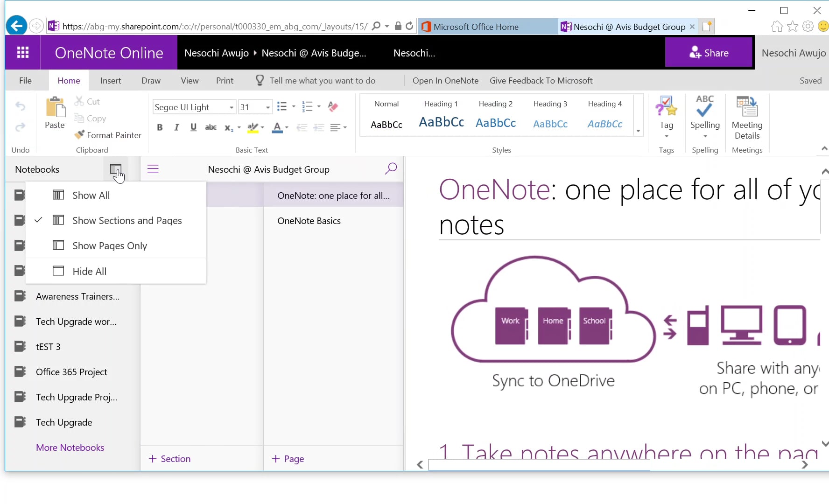Viewport: 829px width, 504px height.
Task: Toggle bold formatting
Action: point(159,127)
